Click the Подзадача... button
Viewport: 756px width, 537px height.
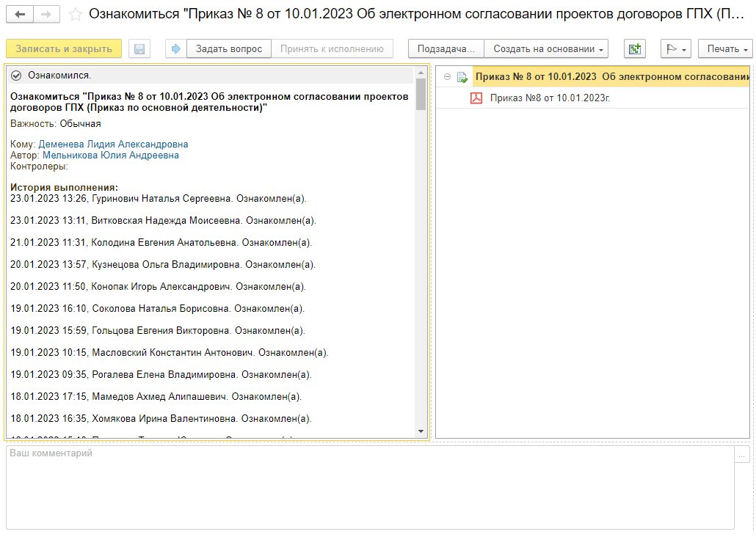coord(446,49)
